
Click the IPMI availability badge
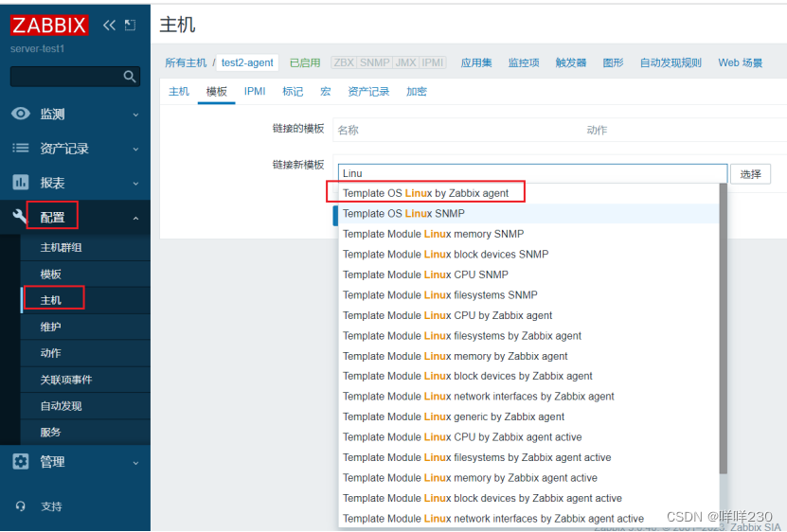(x=432, y=62)
